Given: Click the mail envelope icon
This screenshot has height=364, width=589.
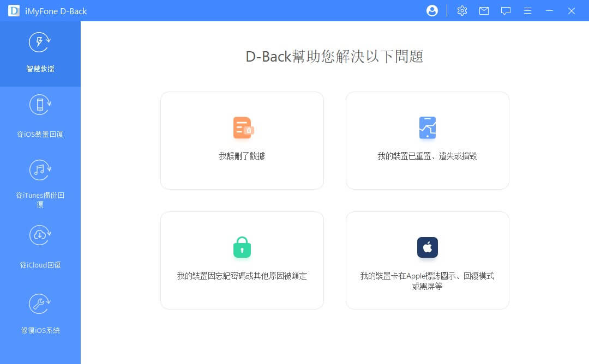Looking at the screenshot, I should click(x=484, y=11).
